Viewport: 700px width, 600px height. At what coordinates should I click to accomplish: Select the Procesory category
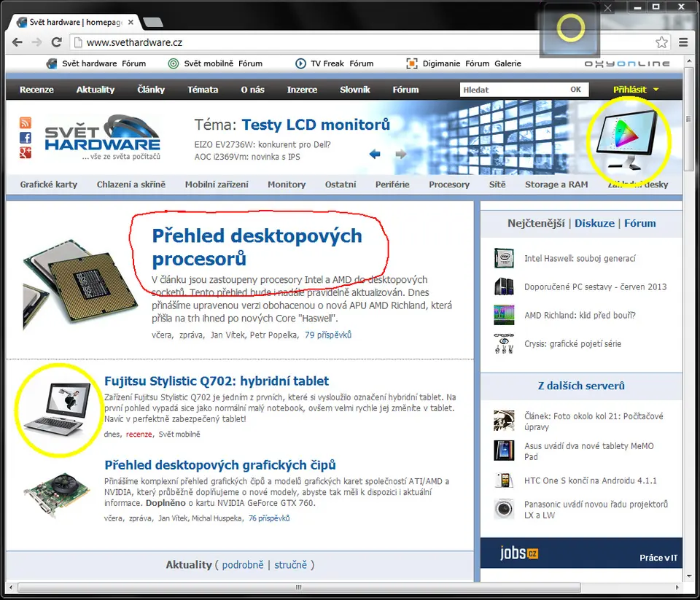point(449,184)
